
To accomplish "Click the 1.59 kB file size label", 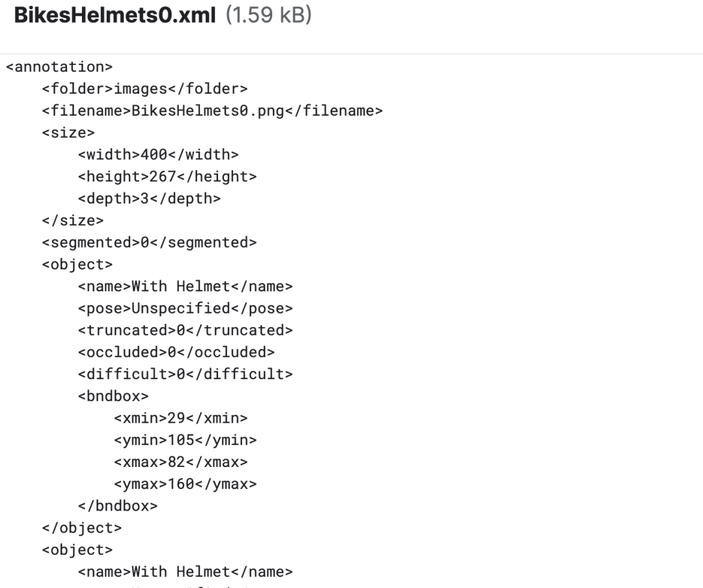I will pyautogui.click(x=269, y=15).
